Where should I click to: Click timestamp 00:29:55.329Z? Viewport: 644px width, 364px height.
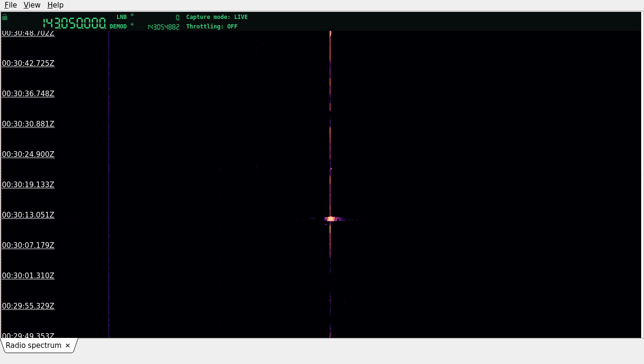[28, 306]
